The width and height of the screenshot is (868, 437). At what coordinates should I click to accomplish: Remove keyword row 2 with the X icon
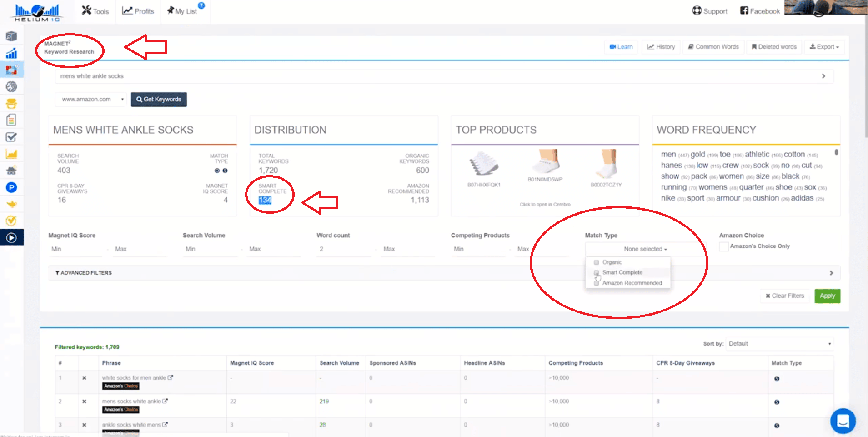point(84,402)
